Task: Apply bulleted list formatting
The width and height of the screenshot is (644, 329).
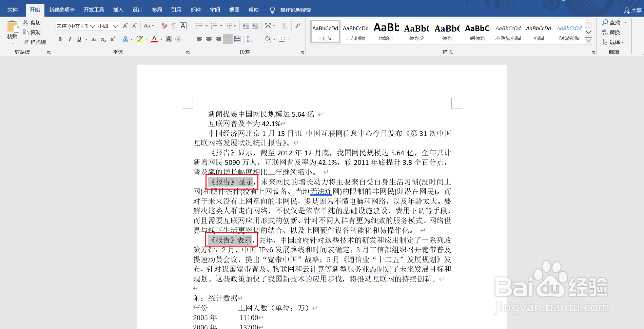Action: pyautogui.click(x=199, y=25)
